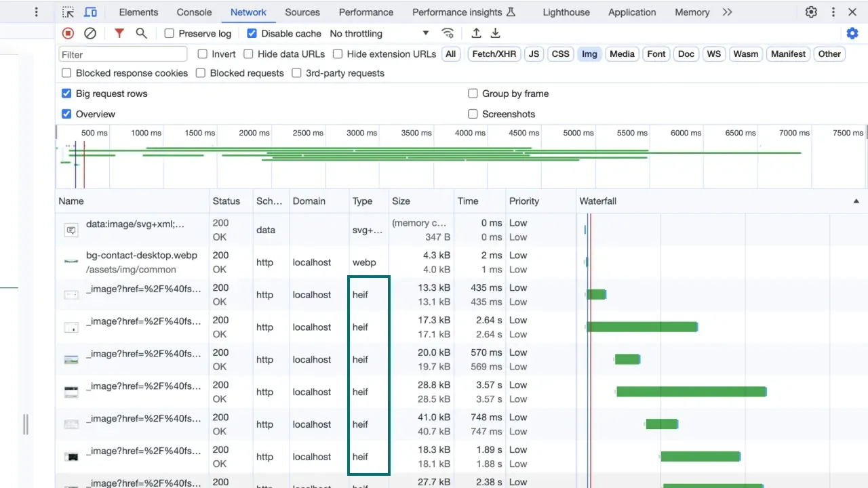Switch to the Console tab
868x488 pixels.
194,12
